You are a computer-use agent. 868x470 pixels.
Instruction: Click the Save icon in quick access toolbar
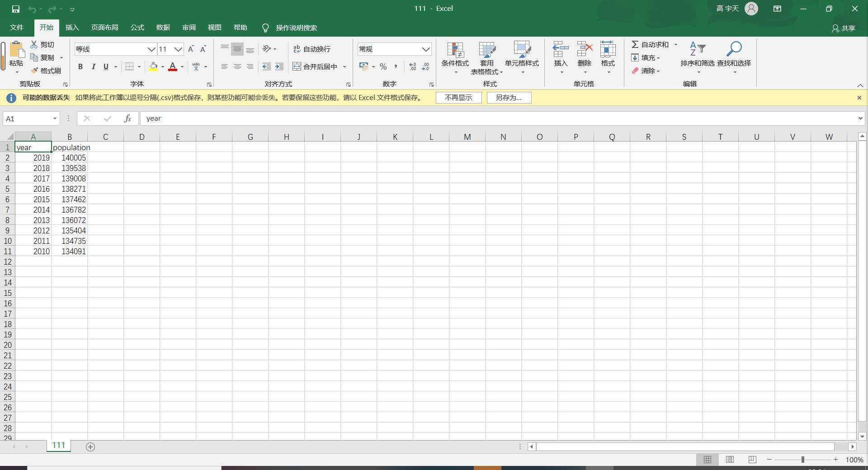coord(16,9)
